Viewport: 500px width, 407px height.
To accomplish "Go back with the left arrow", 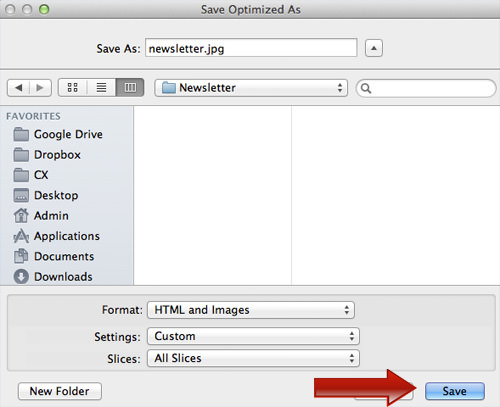I will [18, 88].
